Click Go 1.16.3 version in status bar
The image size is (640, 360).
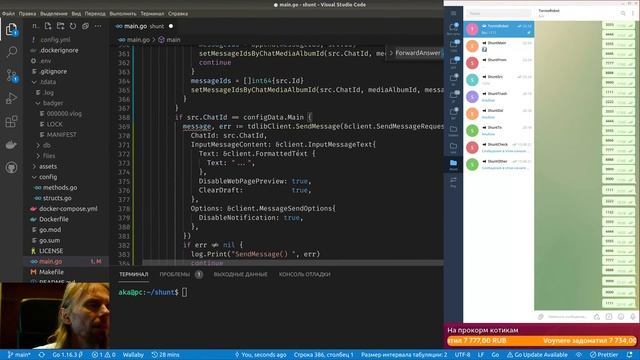68,355
